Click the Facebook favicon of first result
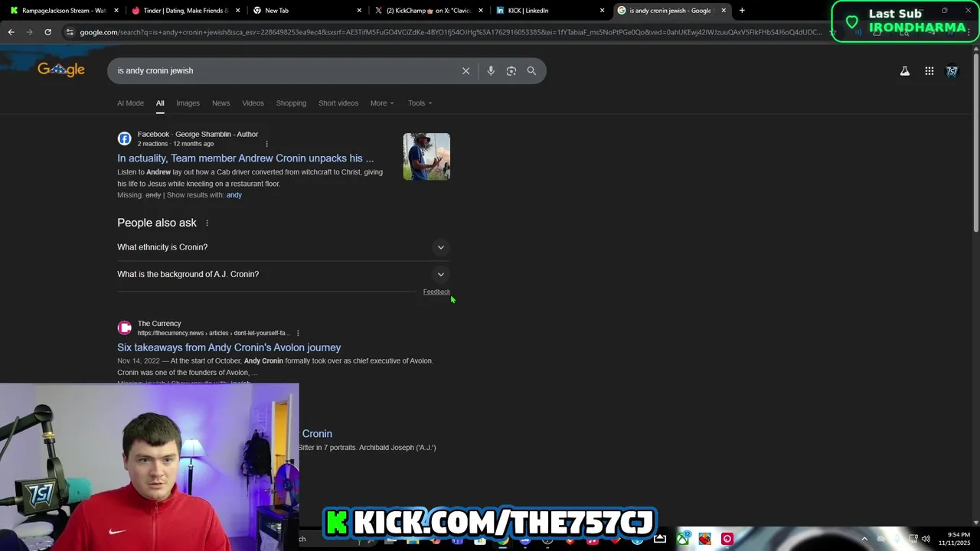 click(x=124, y=139)
